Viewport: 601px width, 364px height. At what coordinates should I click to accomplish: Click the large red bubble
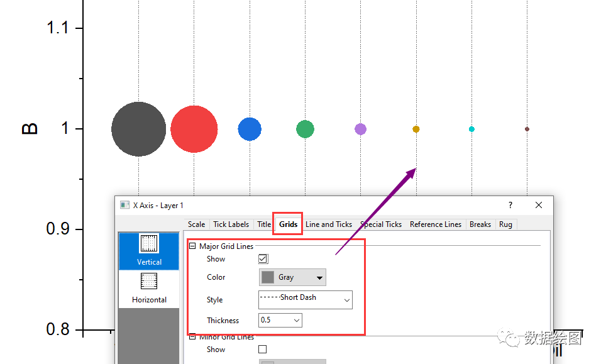[194, 129]
